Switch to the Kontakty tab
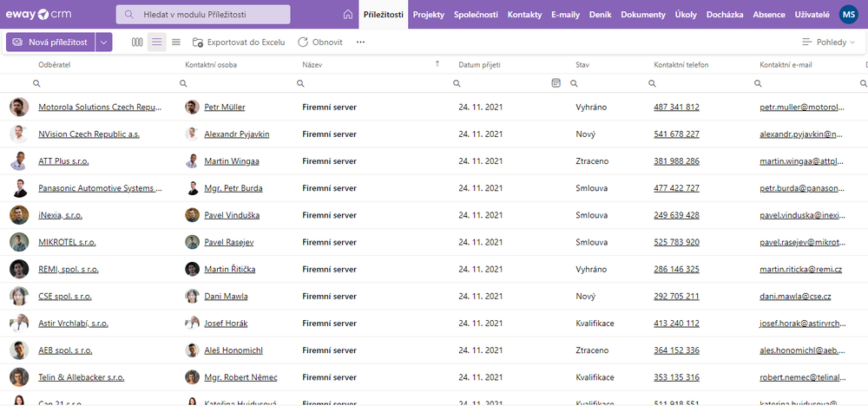The width and height of the screenshot is (868, 412). [x=525, y=15]
